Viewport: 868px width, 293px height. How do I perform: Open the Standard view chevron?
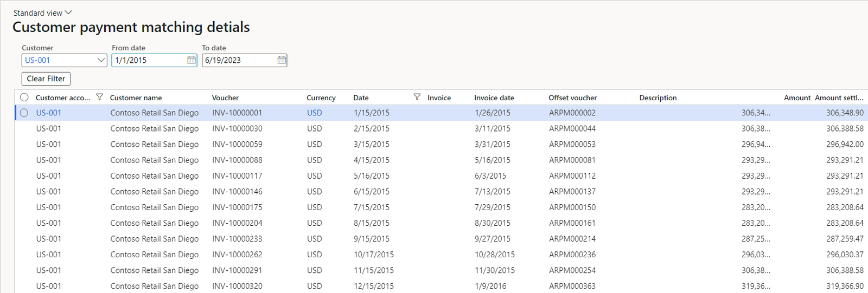[68, 12]
